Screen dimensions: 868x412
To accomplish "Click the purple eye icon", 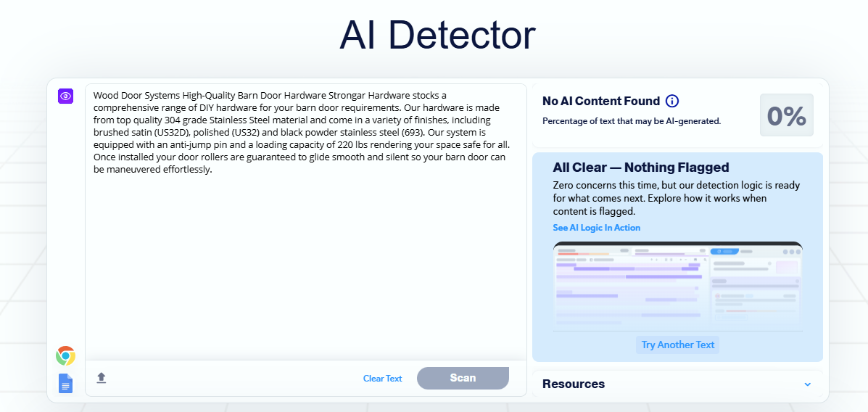I will point(66,96).
